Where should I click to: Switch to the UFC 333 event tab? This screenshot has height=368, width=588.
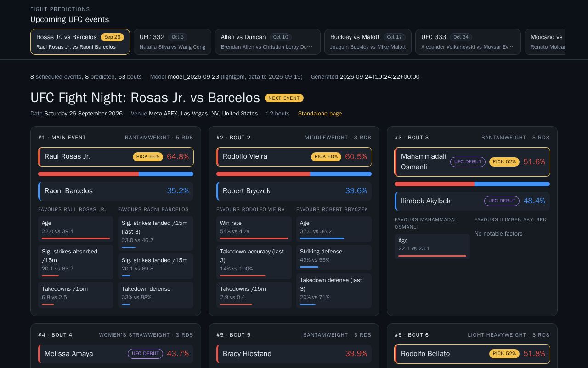(x=468, y=42)
